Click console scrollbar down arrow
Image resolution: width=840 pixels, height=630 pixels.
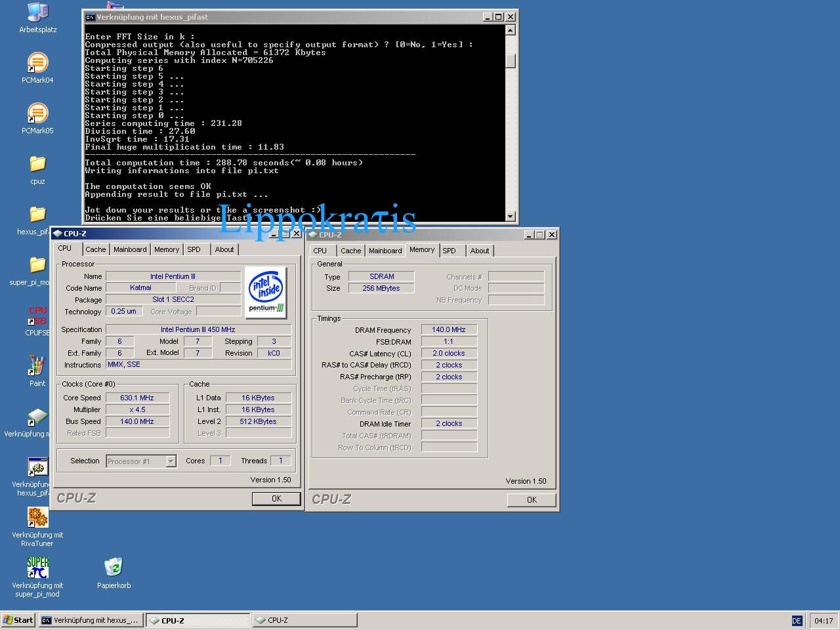point(511,216)
